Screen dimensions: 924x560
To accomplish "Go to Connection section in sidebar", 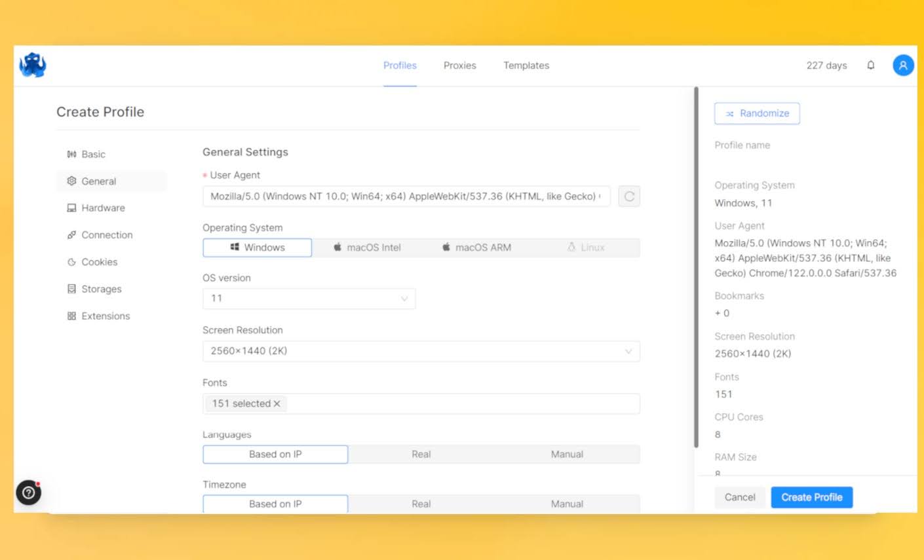I will pyautogui.click(x=107, y=235).
